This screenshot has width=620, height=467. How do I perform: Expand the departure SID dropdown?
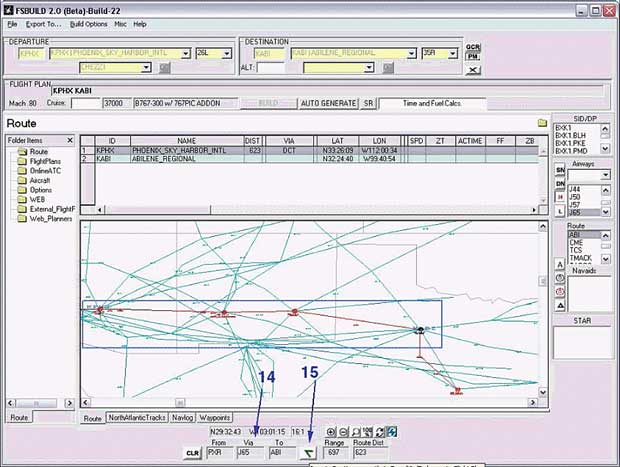pos(146,68)
